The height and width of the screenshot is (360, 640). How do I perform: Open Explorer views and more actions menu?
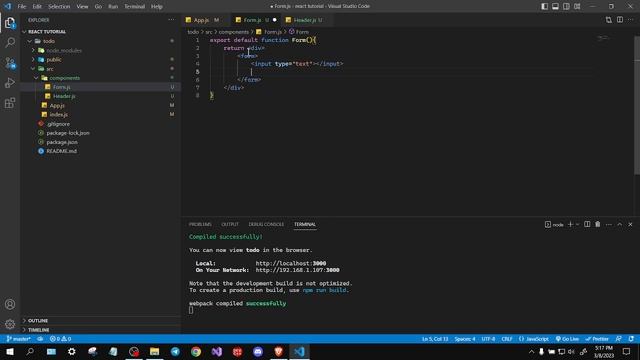coord(171,20)
